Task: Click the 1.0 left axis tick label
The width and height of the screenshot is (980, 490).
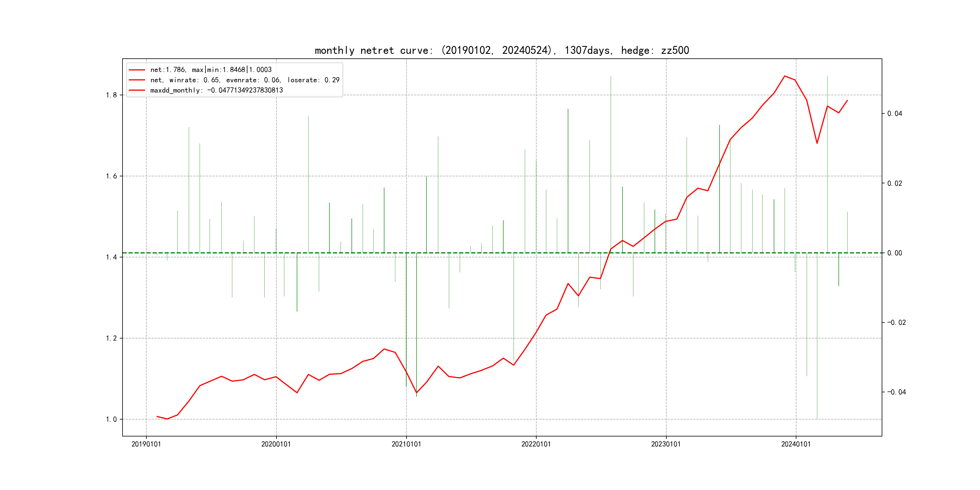Action: (x=111, y=419)
